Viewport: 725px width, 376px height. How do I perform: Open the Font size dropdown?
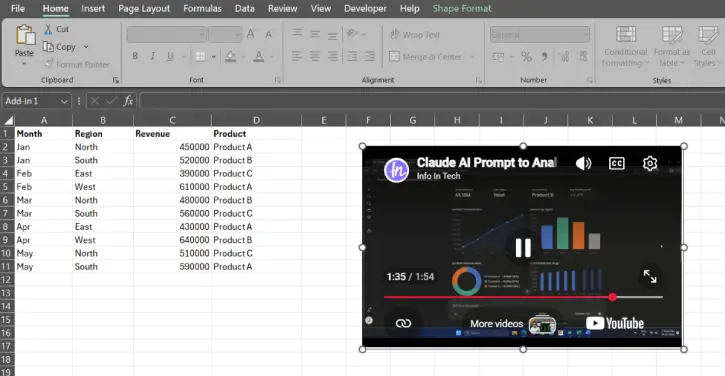click(238, 35)
